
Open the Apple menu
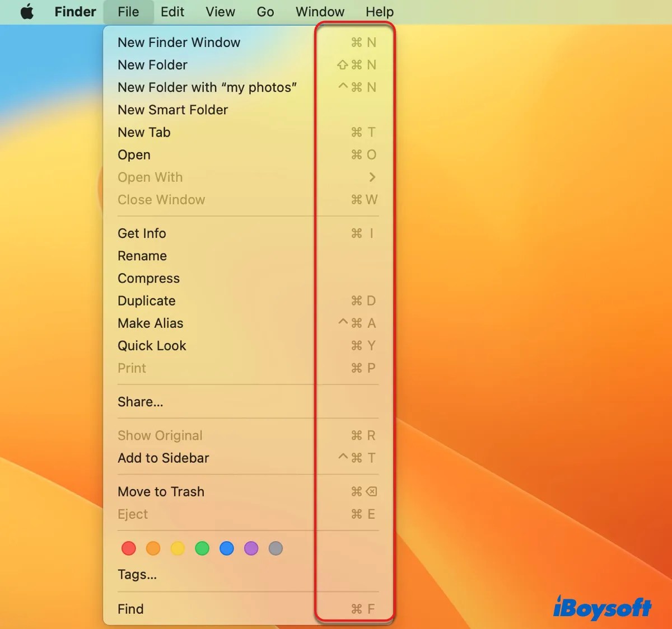pyautogui.click(x=27, y=12)
